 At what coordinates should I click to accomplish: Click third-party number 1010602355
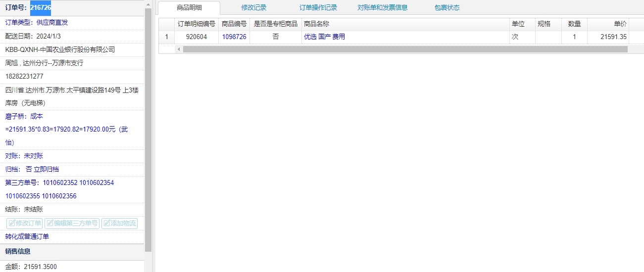click(23, 196)
